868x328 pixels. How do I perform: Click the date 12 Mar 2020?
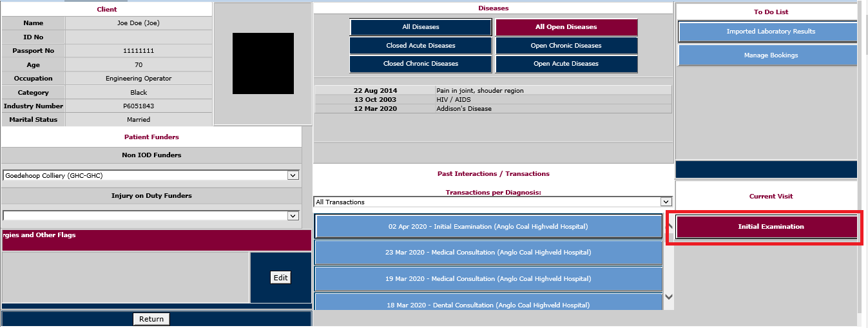(x=376, y=109)
